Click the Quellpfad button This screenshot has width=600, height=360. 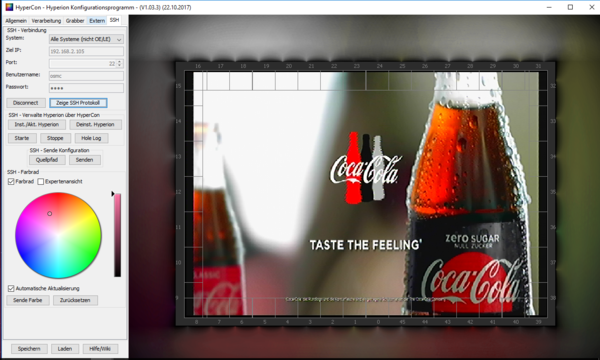pyautogui.click(x=47, y=160)
